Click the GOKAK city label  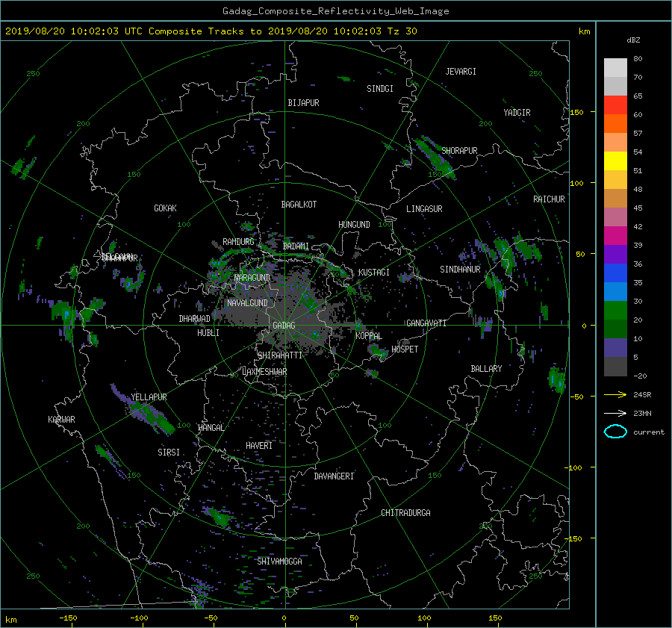coord(165,208)
